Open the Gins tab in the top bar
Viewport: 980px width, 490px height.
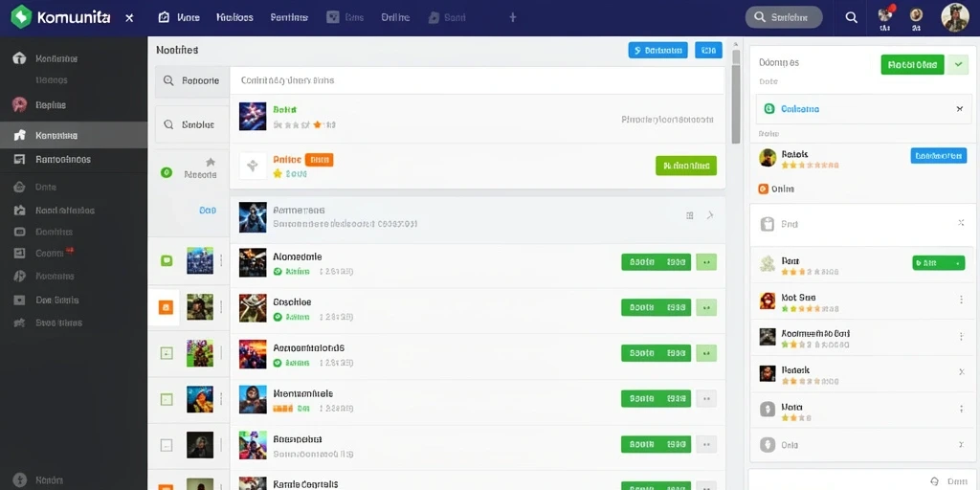345,17
